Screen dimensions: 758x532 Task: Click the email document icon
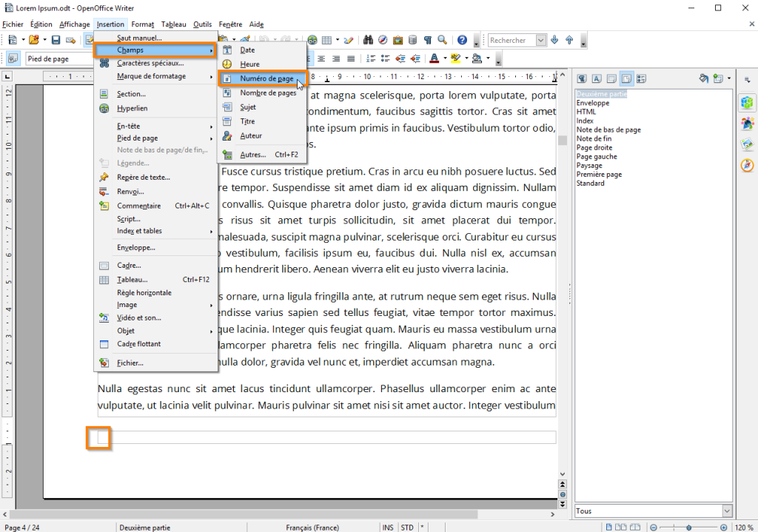click(x=70, y=40)
